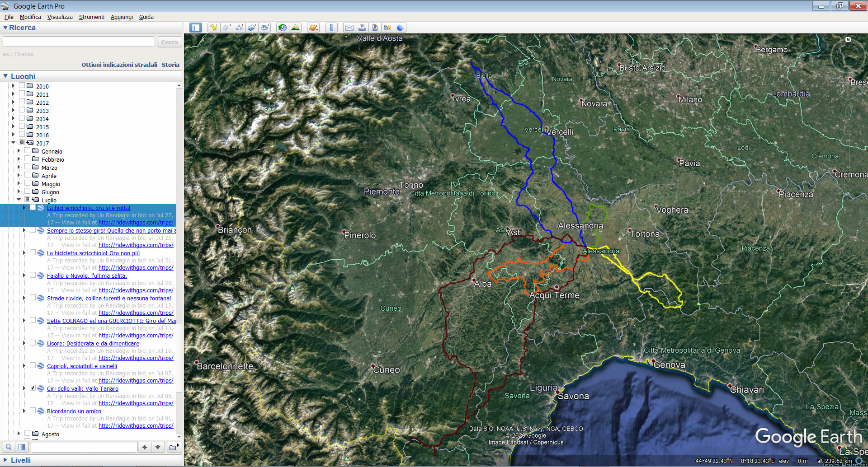The image size is (868, 467).
Task: Open the ruler measuring tool
Action: pos(331,28)
